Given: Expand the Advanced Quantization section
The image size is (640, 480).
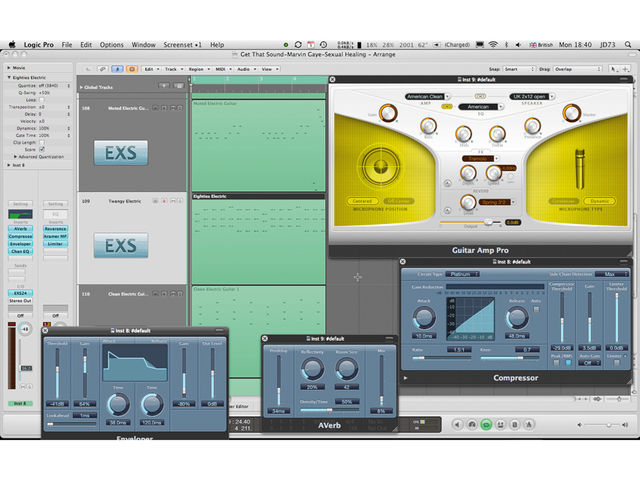Looking at the screenshot, I should pos(16,157).
